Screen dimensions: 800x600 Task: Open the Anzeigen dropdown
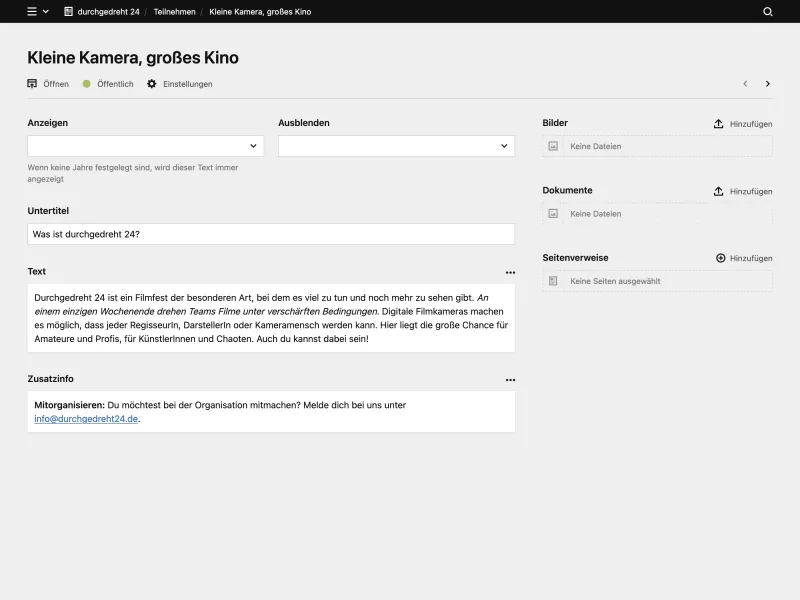pos(145,146)
